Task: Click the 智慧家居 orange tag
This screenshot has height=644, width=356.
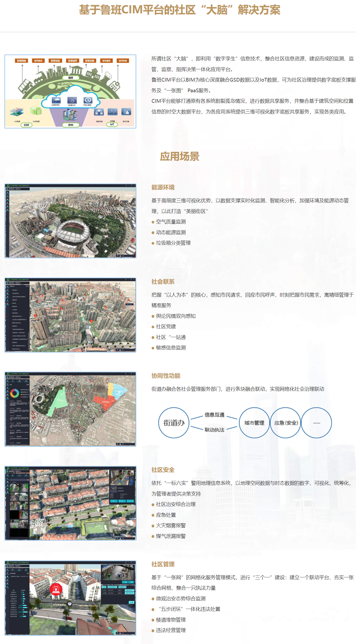Action: (123, 61)
